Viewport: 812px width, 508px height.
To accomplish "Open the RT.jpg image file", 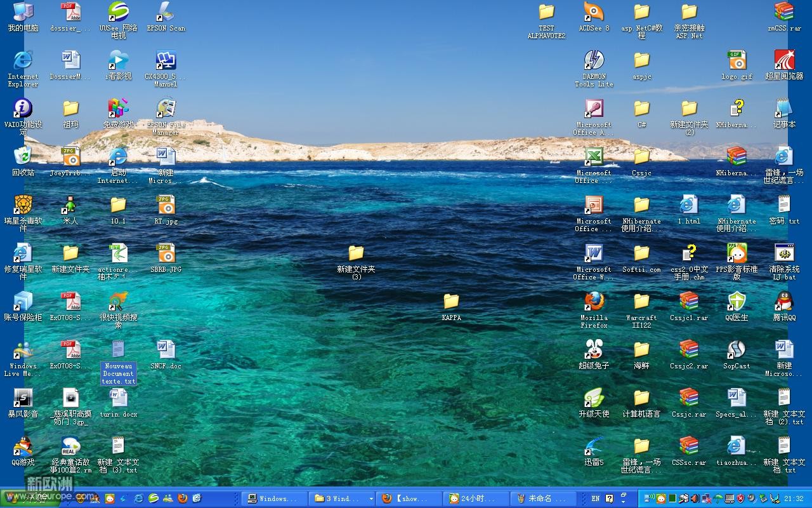I will click(x=166, y=209).
